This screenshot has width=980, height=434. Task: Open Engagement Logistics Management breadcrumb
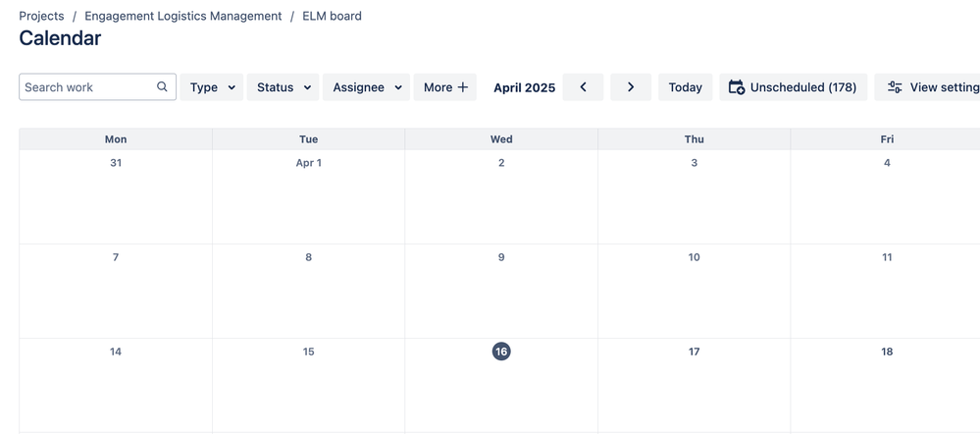coord(183,16)
